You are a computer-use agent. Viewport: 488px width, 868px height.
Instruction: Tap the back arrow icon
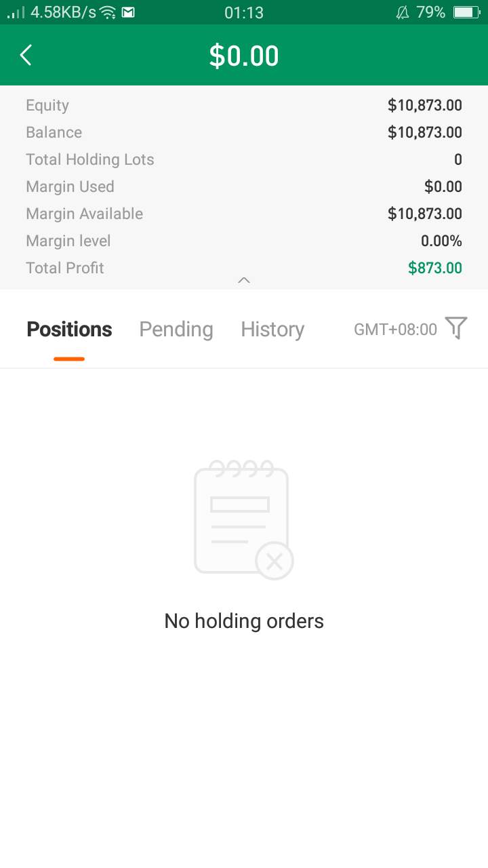(x=26, y=55)
